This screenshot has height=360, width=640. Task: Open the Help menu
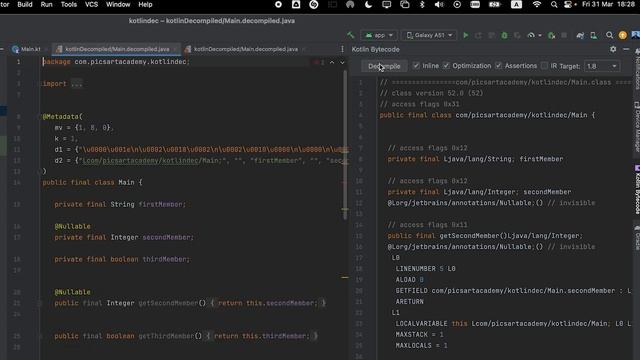[x=145, y=4]
